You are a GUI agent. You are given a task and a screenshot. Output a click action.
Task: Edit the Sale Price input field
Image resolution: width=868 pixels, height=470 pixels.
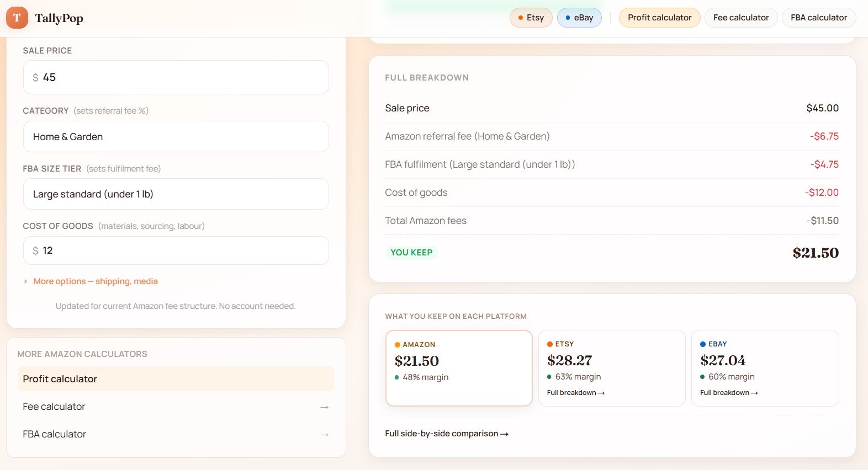coord(176,77)
